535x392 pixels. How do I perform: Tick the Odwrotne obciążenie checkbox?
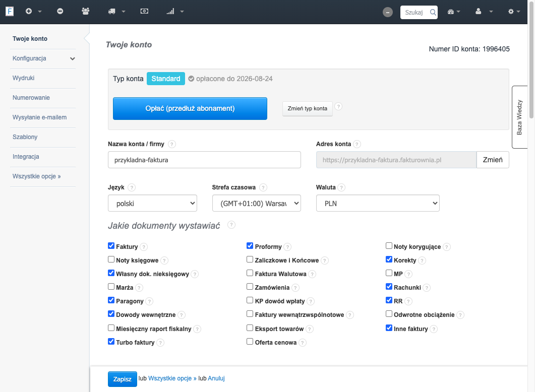(389, 313)
